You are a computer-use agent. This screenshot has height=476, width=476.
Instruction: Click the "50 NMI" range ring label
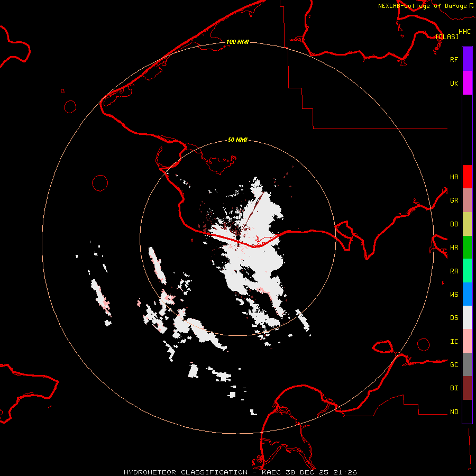pos(237,140)
